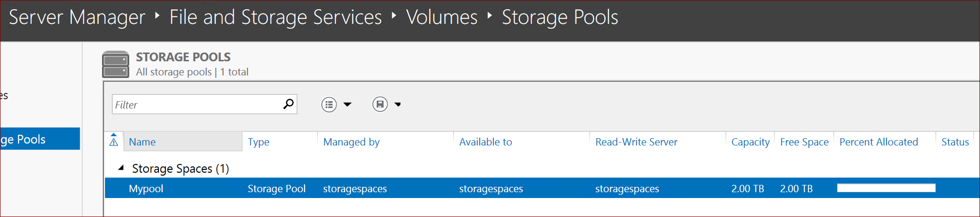Click the save query disk icon
The image size is (980, 217).
(380, 104)
